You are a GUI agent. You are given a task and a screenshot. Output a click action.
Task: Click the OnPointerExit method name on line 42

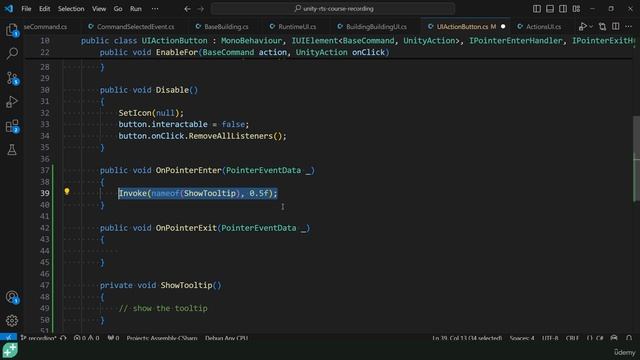tap(186, 228)
